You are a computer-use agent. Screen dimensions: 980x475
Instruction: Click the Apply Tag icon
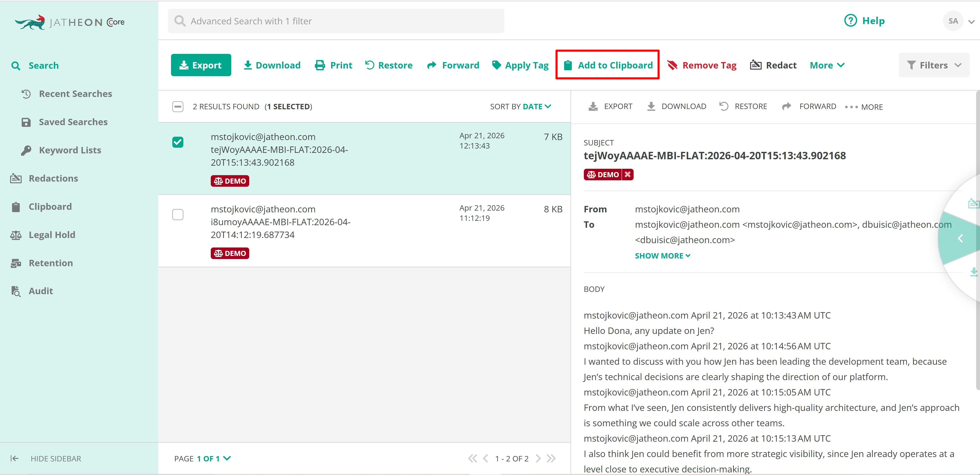tap(496, 65)
